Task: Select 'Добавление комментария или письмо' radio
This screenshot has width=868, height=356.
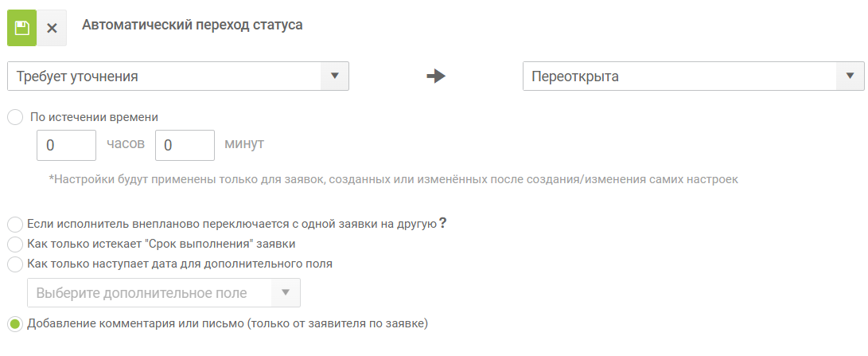Action: coord(15,324)
